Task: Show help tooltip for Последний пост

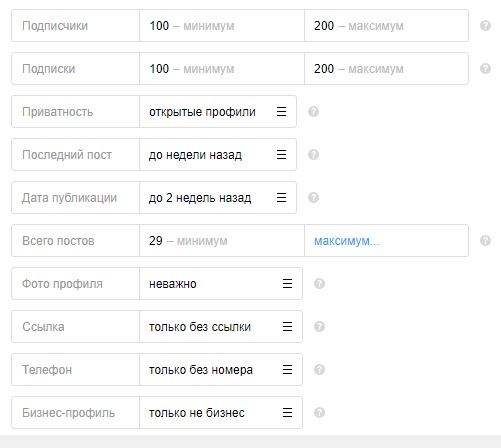Action: point(313,155)
